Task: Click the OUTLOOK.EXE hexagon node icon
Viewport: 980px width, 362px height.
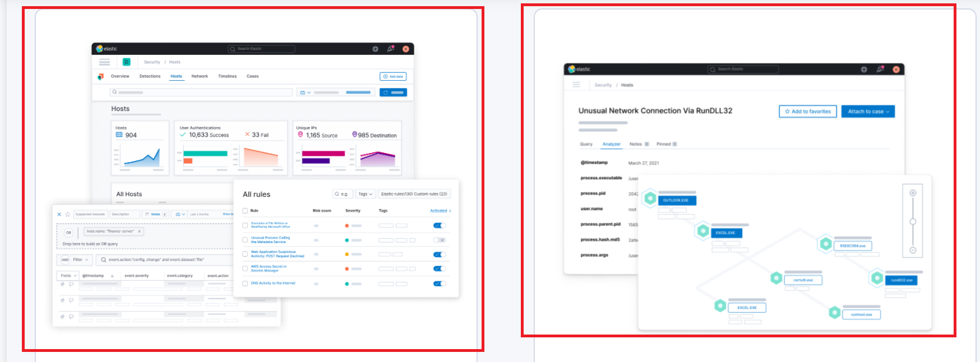Action: click(x=650, y=198)
